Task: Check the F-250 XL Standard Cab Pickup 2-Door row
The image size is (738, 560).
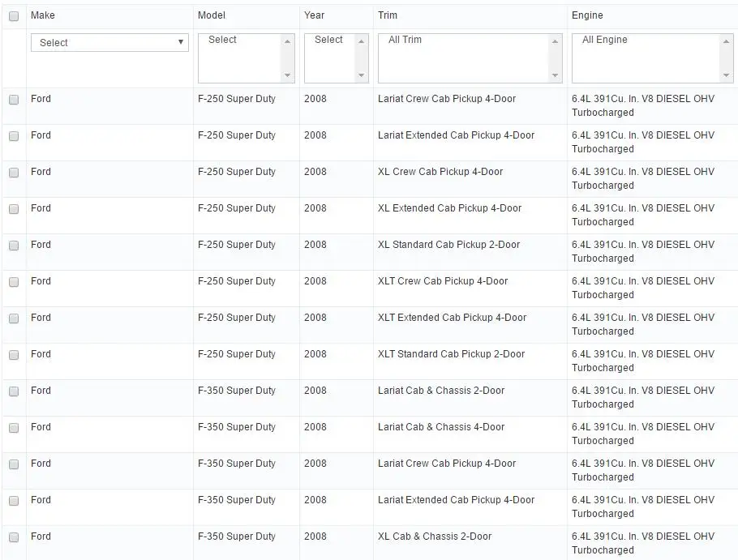Action: click(x=14, y=246)
